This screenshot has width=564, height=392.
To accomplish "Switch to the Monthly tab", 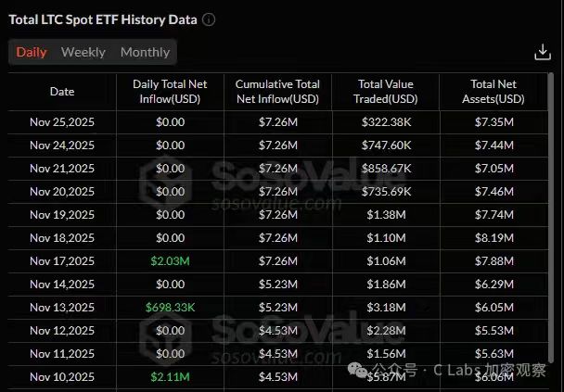I will 145,53.
